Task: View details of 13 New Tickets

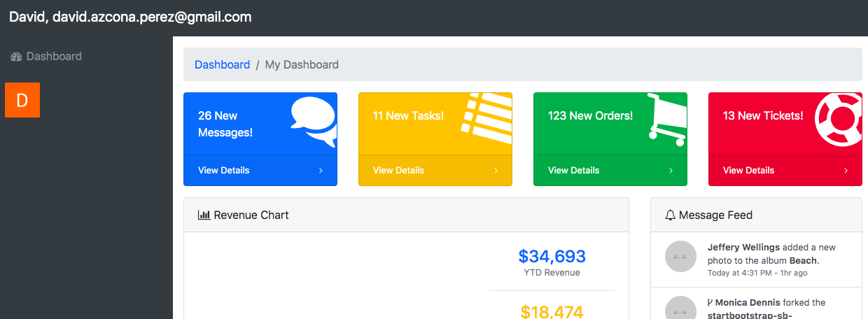Action: tap(785, 170)
